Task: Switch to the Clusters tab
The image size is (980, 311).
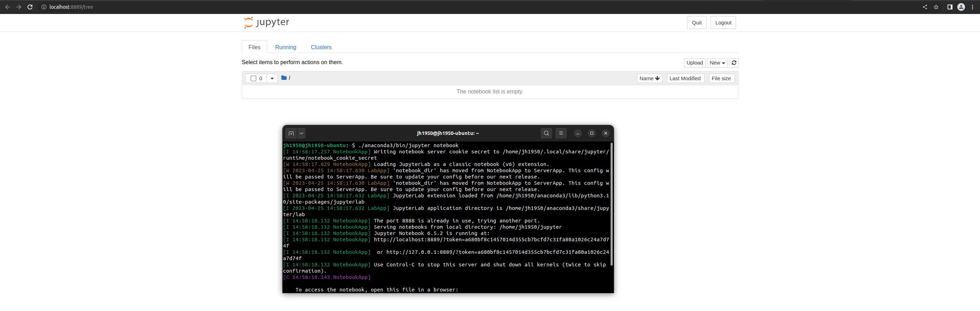Action: 321,47
